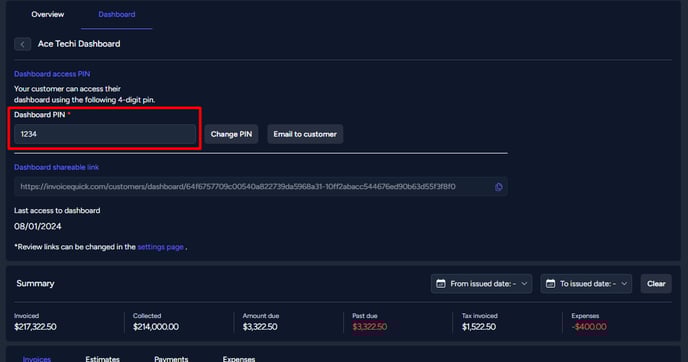The height and width of the screenshot is (362, 688).
Task: Open the Payments tab
Action: click(171, 359)
